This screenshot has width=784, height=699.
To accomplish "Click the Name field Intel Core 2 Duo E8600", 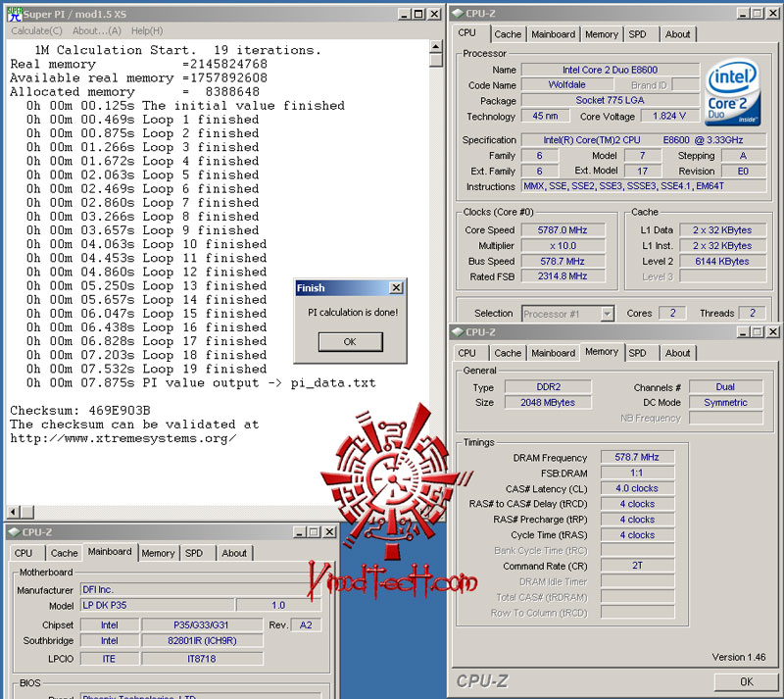I will (x=610, y=70).
